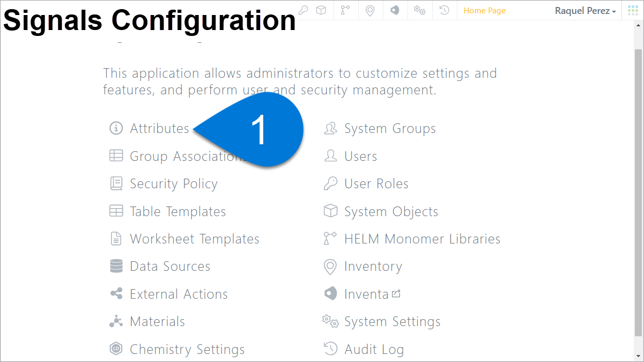The width and height of the screenshot is (644, 362).
Task: Click the Inventory entry in the list
Action: [x=373, y=267]
